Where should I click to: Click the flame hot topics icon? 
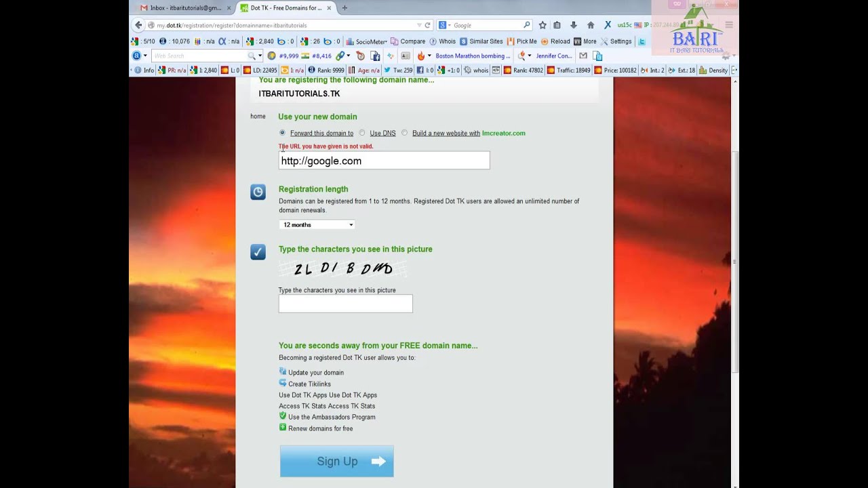tap(420, 56)
